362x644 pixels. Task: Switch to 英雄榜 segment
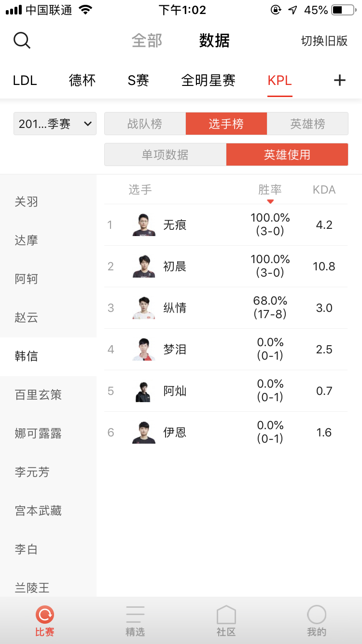(307, 124)
